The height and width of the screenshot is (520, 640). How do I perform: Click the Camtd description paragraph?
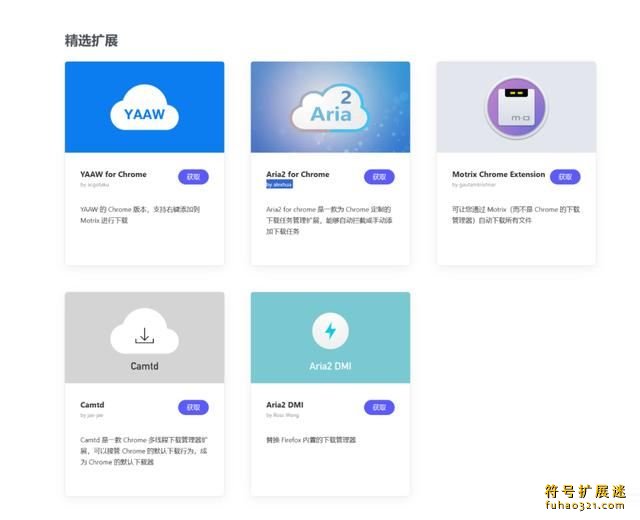(144, 451)
